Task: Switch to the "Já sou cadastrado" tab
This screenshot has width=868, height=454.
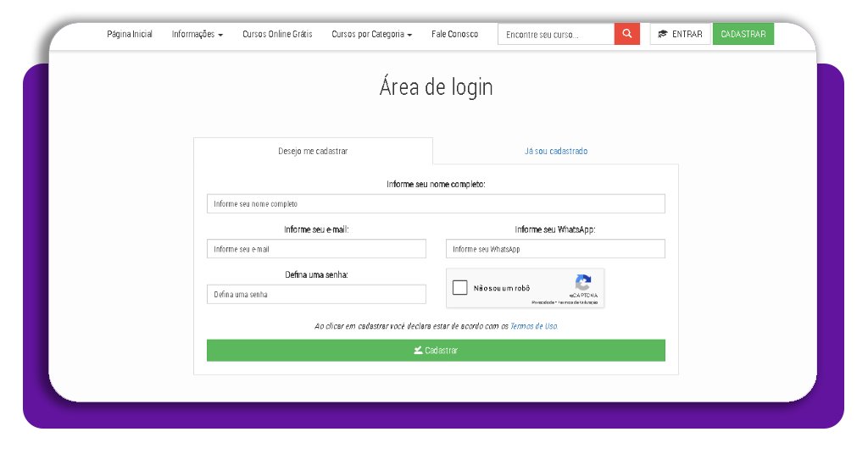Action: pyautogui.click(x=555, y=151)
